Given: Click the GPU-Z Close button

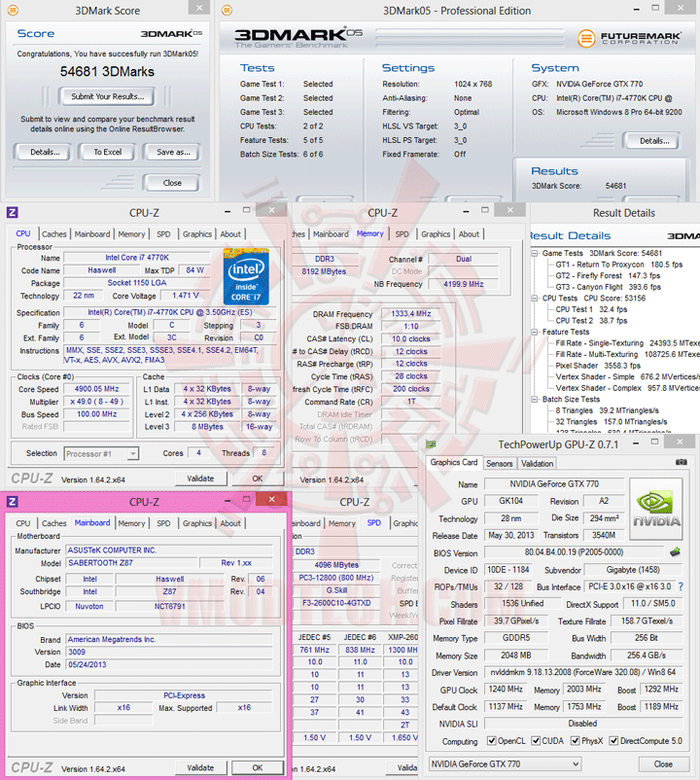Looking at the screenshot, I should (663, 764).
